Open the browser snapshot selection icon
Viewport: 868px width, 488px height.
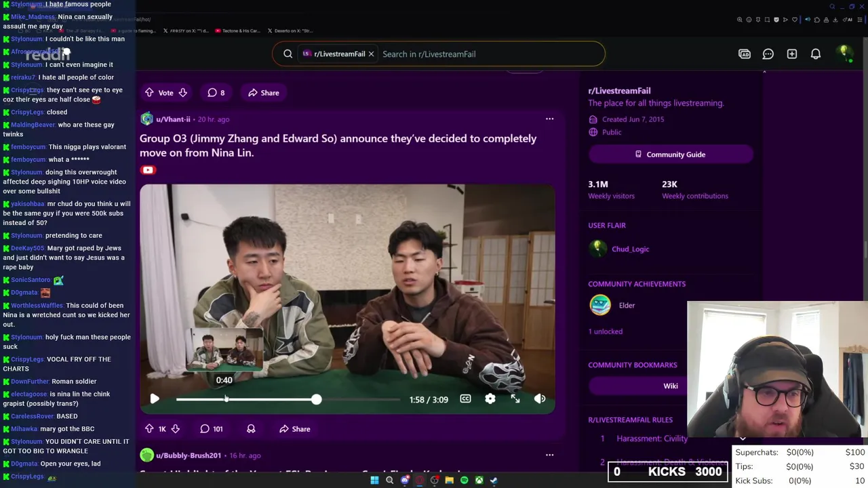pos(767,20)
